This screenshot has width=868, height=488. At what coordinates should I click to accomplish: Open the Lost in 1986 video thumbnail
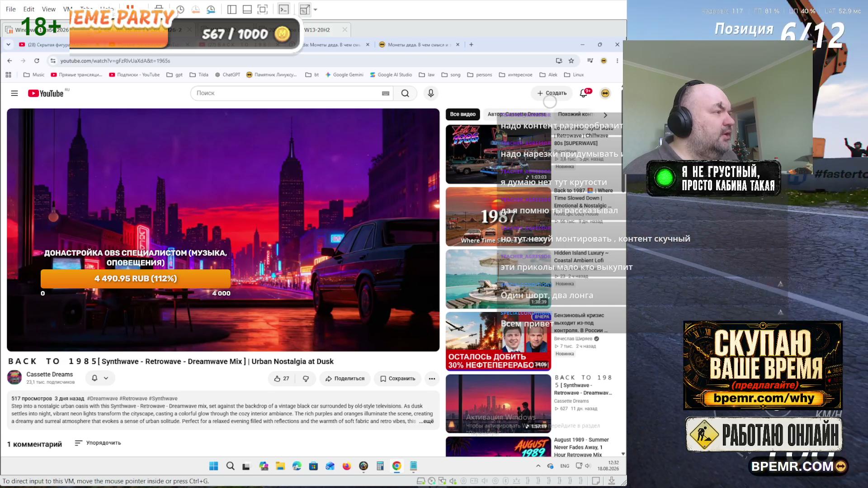(498, 154)
